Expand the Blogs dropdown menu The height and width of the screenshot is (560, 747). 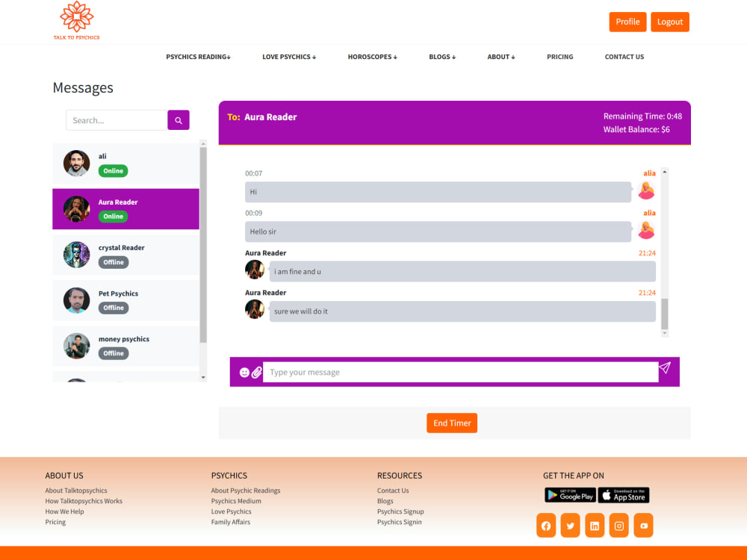point(442,57)
